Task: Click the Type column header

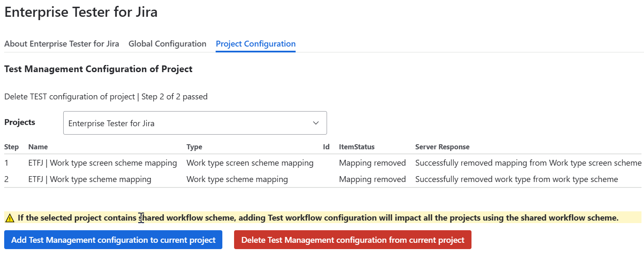Action: [x=194, y=147]
